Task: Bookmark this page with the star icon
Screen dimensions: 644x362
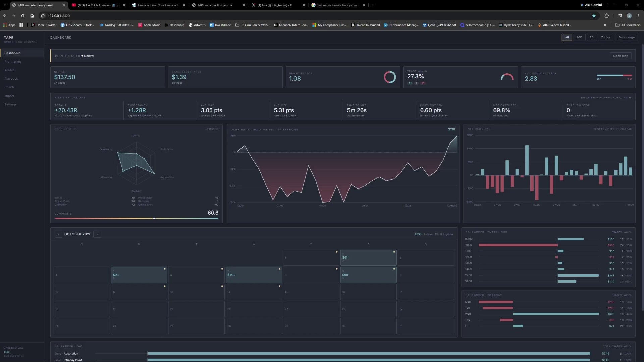Action: [x=594, y=16]
